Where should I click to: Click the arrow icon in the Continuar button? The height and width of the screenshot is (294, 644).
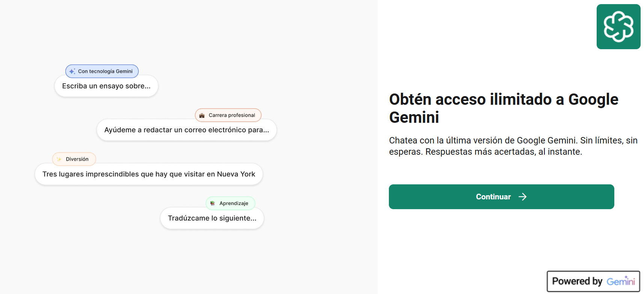click(522, 197)
